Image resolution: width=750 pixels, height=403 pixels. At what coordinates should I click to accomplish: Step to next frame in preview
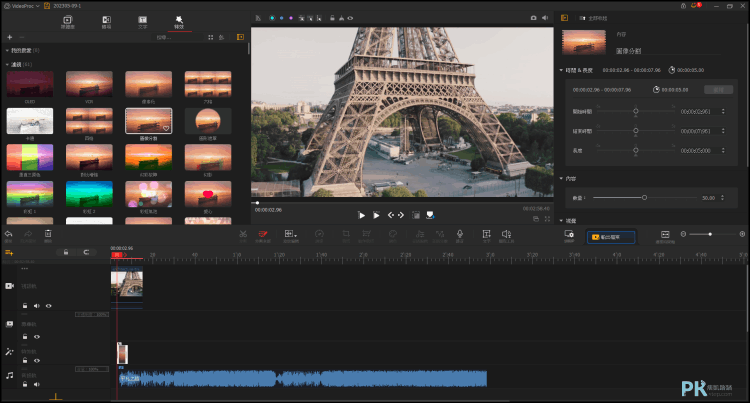[401, 215]
